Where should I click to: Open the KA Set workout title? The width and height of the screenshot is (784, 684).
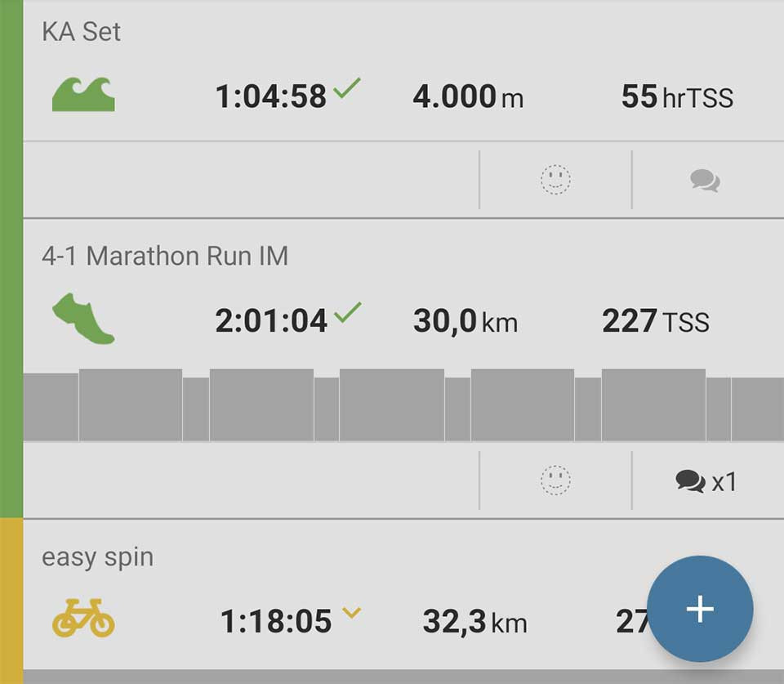pos(81,32)
